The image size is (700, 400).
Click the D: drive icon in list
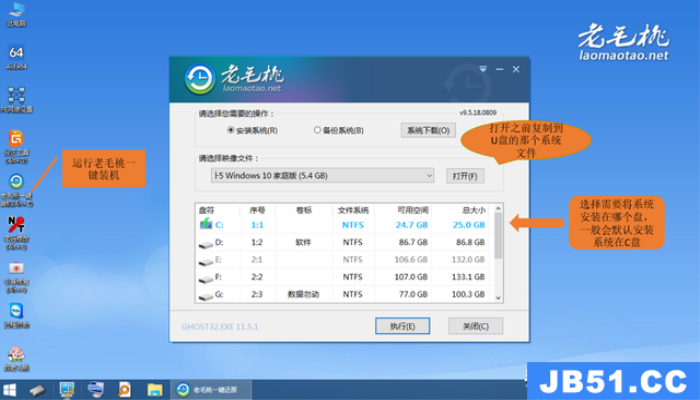click(x=206, y=244)
